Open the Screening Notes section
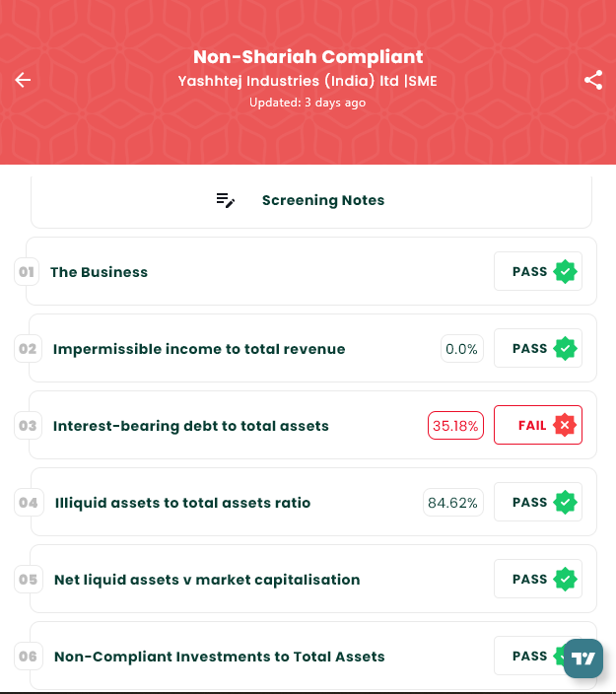This screenshot has width=616, height=694. coord(322,200)
